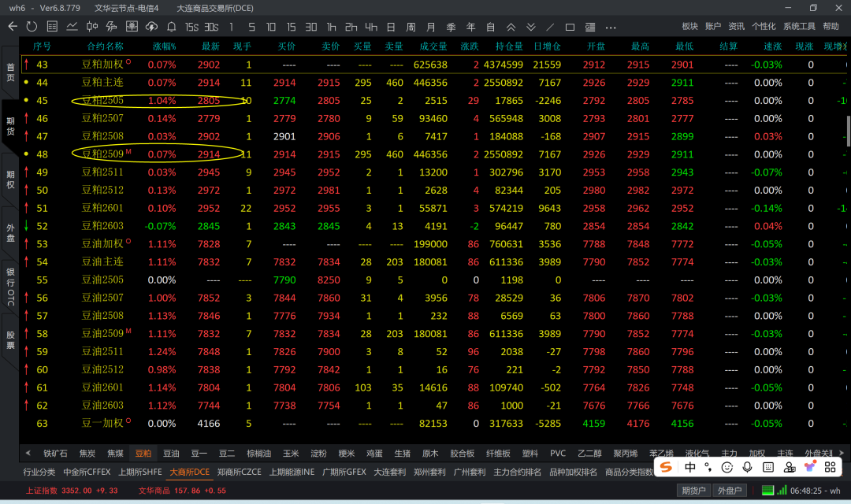Switch to 外盘 sidebar tab

[x=10, y=232]
